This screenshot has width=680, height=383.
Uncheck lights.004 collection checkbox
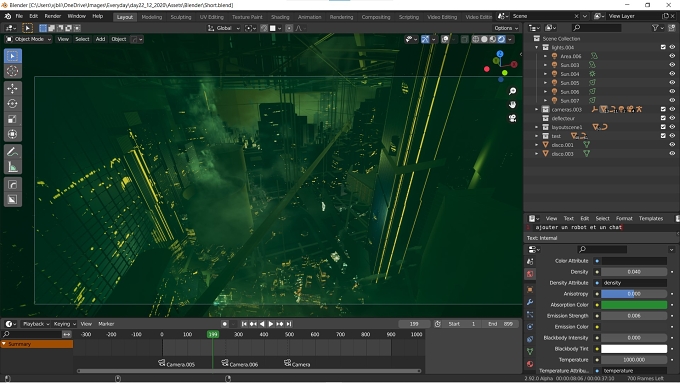coord(663,47)
